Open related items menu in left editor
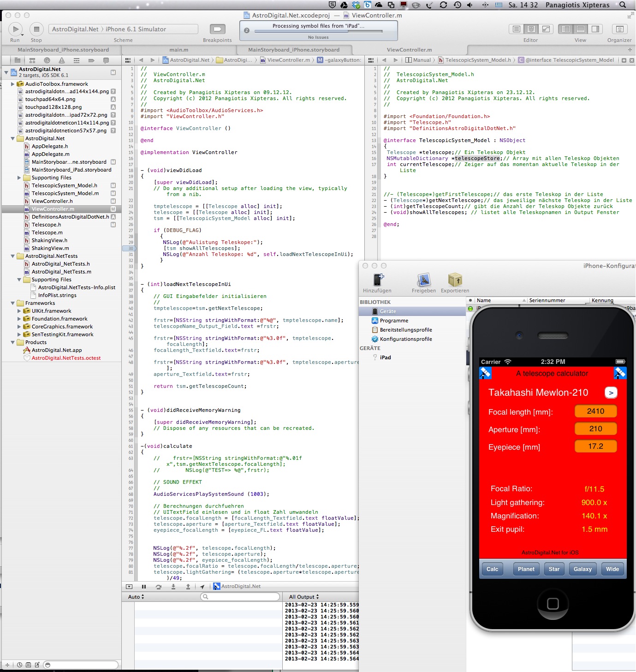This screenshot has width=636, height=672. pos(128,60)
